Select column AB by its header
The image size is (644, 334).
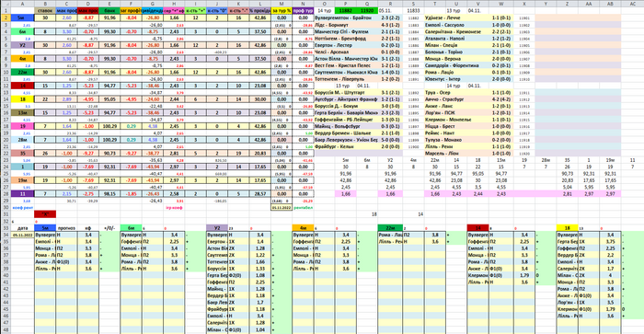tap(610, 4)
